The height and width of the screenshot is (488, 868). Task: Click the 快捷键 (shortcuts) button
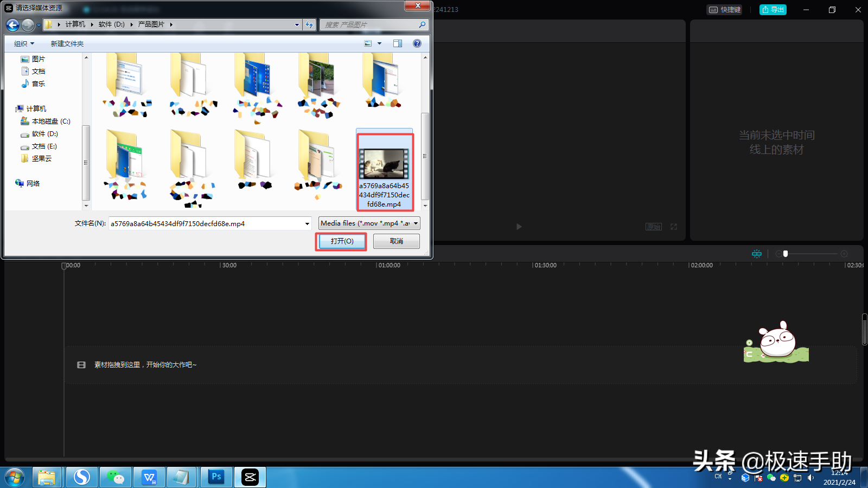click(x=725, y=10)
